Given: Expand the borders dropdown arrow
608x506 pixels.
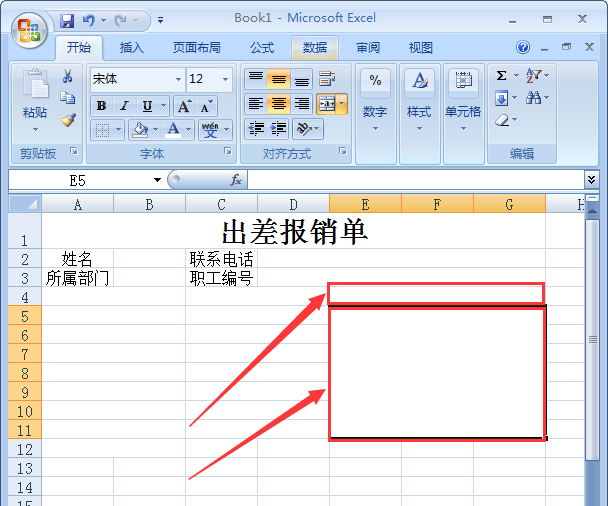Looking at the screenshot, I should coord(119,130).
